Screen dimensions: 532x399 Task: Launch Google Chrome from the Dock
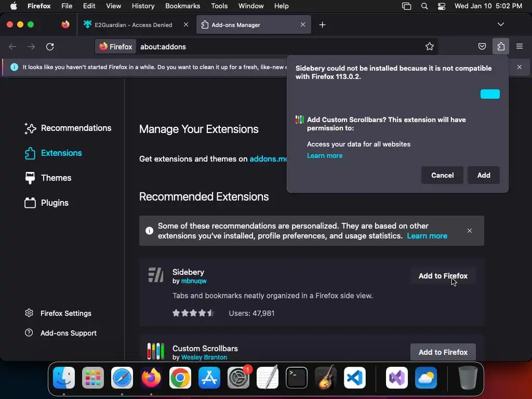[180, 378]
